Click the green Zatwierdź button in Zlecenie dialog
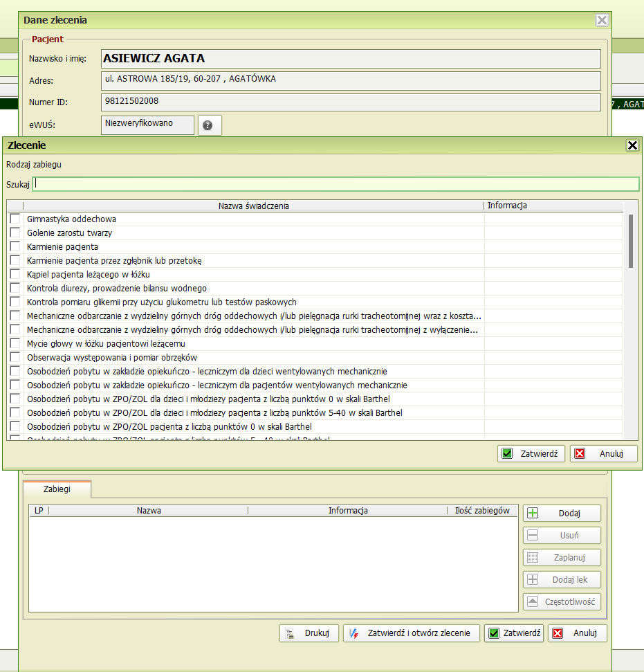The height and width of the screenshot is (672, 644). [x=531, y=454]
